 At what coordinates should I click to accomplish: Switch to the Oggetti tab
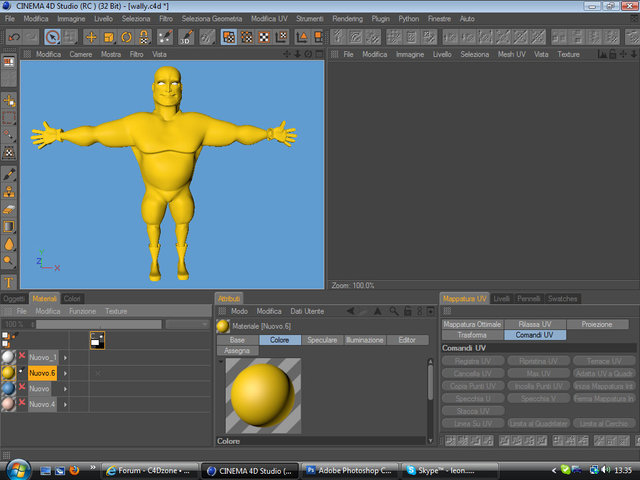(14, 299)
